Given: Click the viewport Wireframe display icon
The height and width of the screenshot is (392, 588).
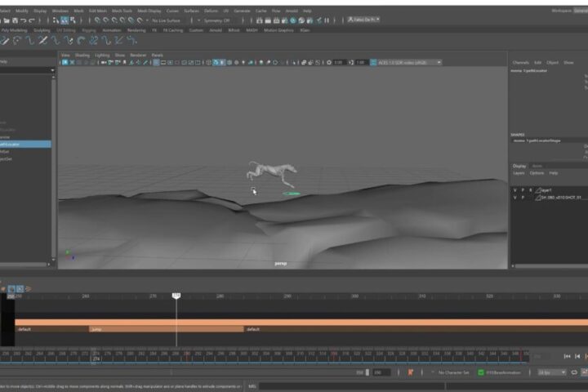Looking at the screenshot, I should pos(209,62).
